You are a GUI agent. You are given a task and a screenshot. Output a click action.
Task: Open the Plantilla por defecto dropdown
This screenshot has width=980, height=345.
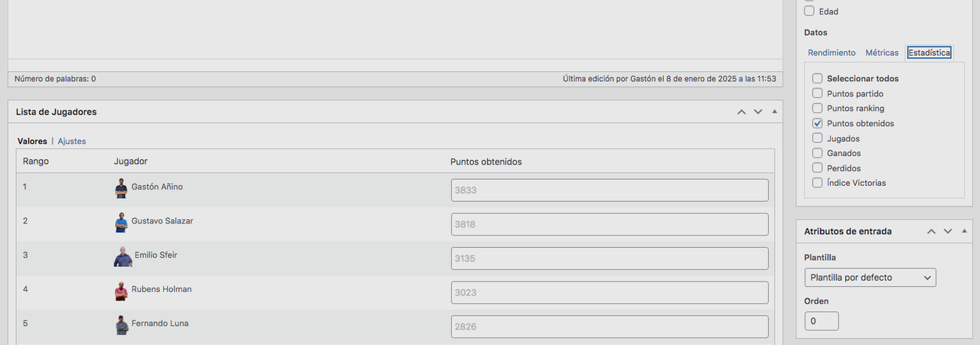(x=871, y=278)
